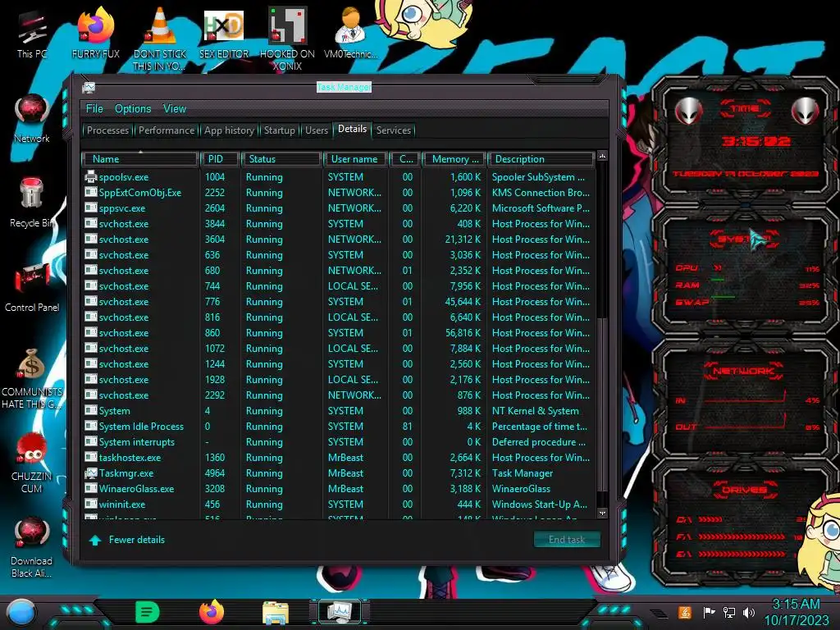Click the scrollbar down arrow
The width and height of the screenshot is (840, 630).
602,513
